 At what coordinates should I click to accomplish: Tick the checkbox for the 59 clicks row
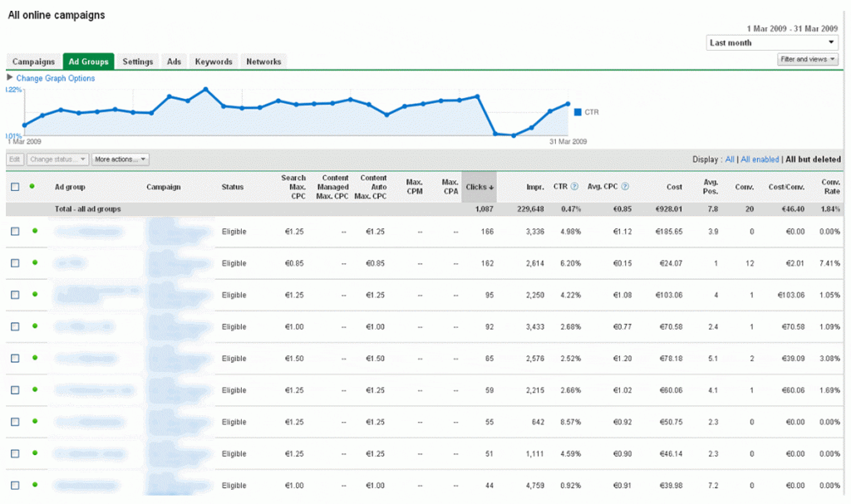tap(15, 390)
